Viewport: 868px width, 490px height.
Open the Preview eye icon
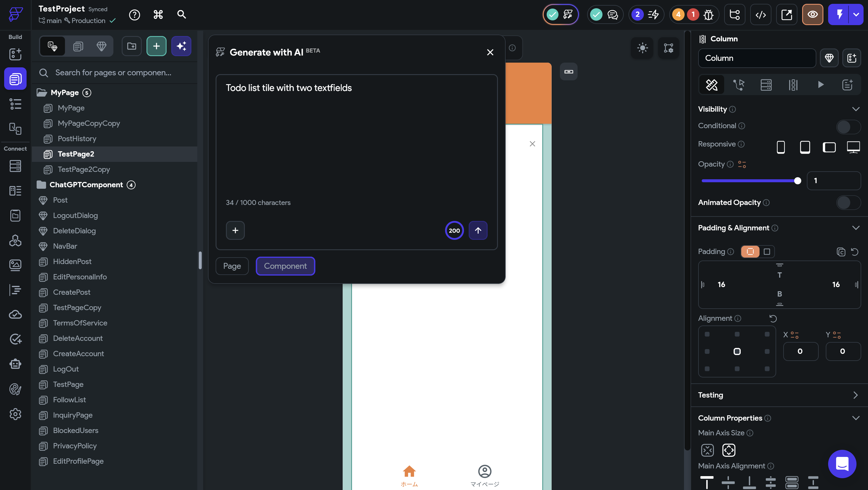pyautogui.click(x=812, y=14)
